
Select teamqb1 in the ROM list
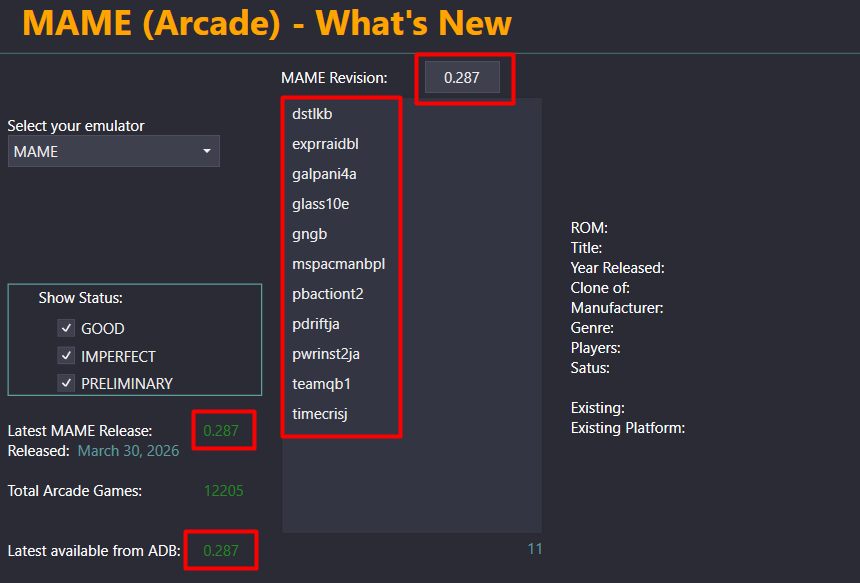point(321,384)
